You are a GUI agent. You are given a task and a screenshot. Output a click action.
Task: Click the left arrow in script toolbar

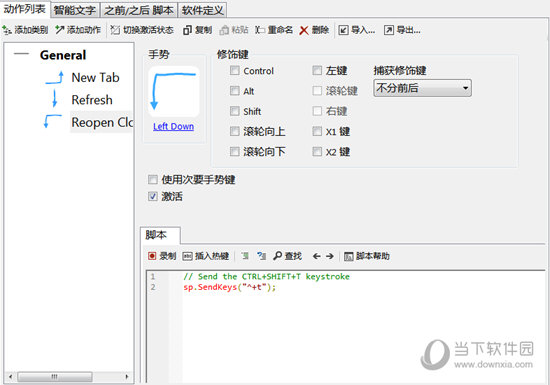coord(316,256)
